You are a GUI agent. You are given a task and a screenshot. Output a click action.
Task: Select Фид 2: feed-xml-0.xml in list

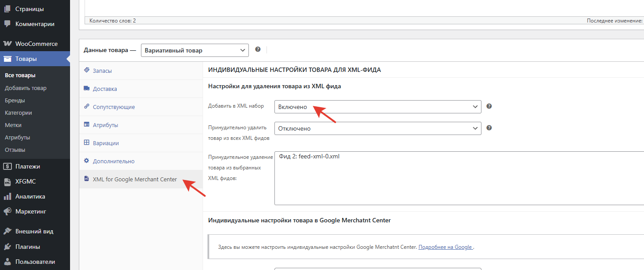309,157
